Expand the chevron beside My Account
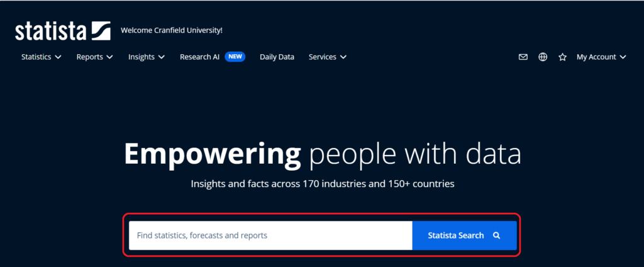The width and height of the screenshot is (644, 267). point(623,57)
